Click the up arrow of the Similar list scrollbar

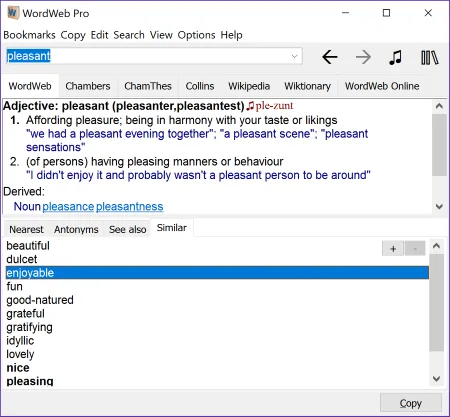[436, 246]
